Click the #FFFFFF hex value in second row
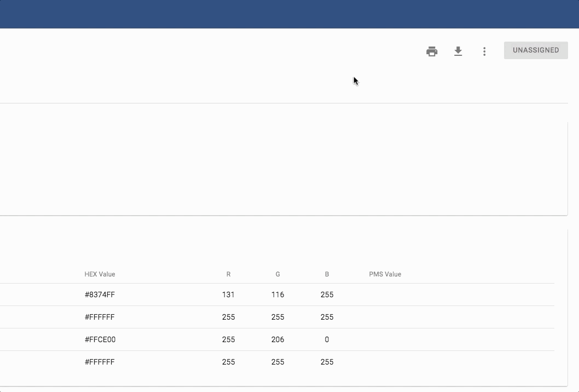The height and width of the screenshot is (392, 579). 100,317
